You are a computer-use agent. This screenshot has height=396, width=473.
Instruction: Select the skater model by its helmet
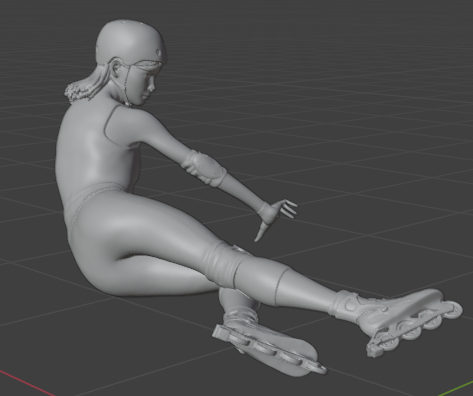[x=131, y=42]
